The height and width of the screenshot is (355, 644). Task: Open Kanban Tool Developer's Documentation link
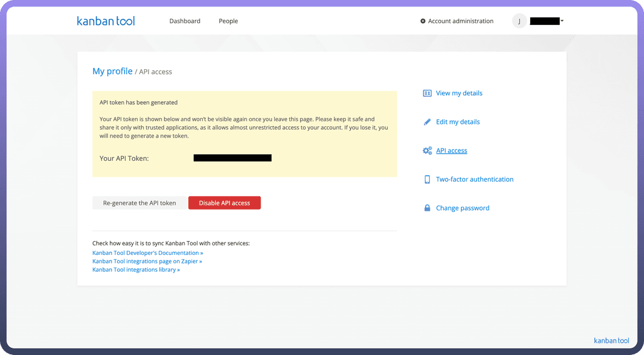pyautogui.click(x=147, y=253)
